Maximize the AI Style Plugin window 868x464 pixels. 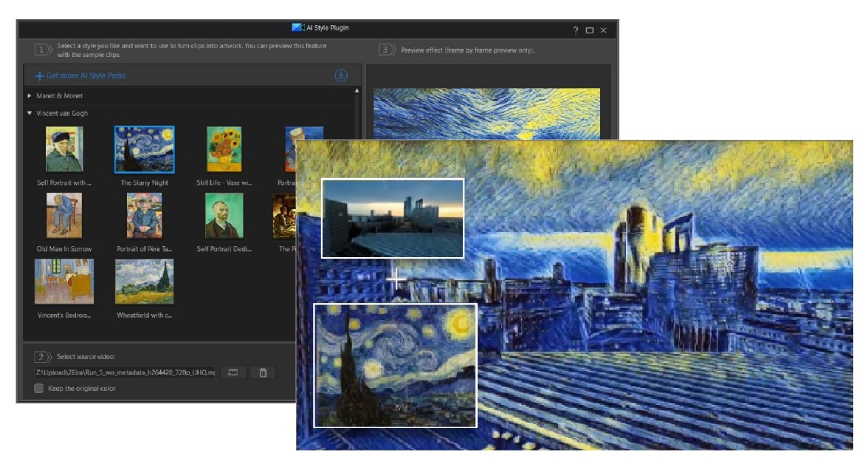click(589, 31)
